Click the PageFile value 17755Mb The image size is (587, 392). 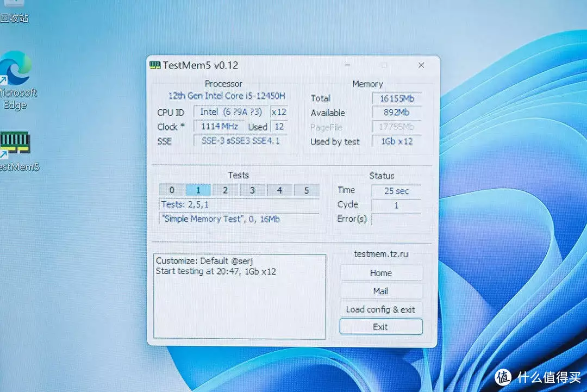tap(397, 127)
